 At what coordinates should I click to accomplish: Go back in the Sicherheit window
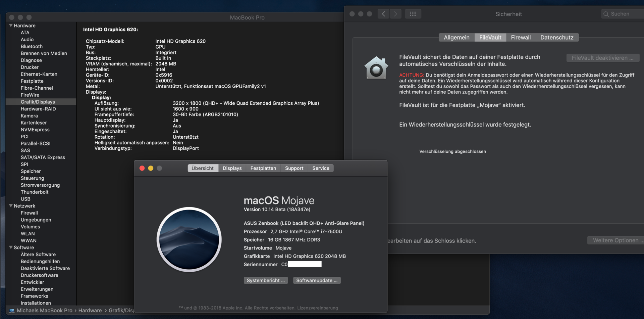[x=383, y=14]
